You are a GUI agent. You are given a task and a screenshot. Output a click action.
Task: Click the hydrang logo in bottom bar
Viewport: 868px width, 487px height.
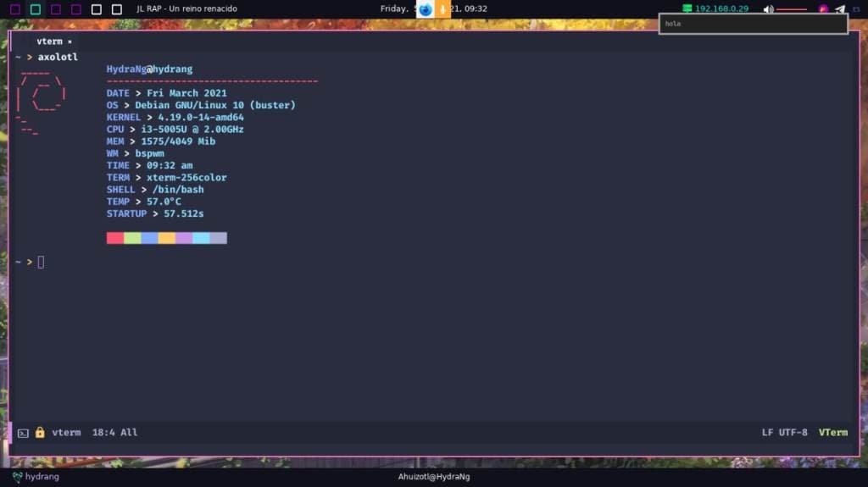(17, 477)
